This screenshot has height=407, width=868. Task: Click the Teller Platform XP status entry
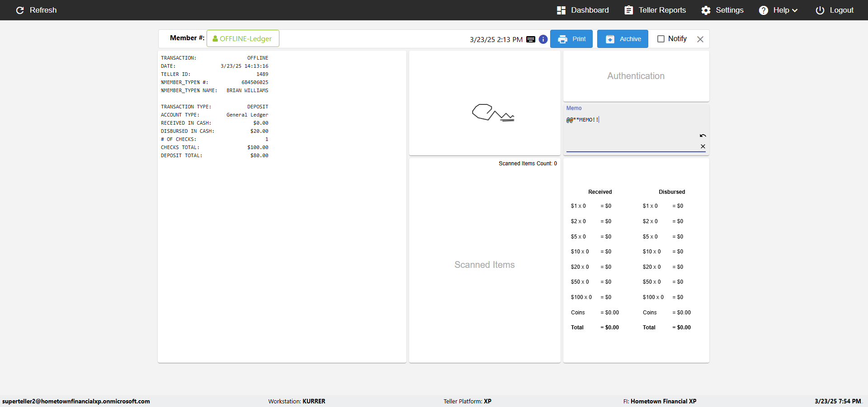(467, 401)
